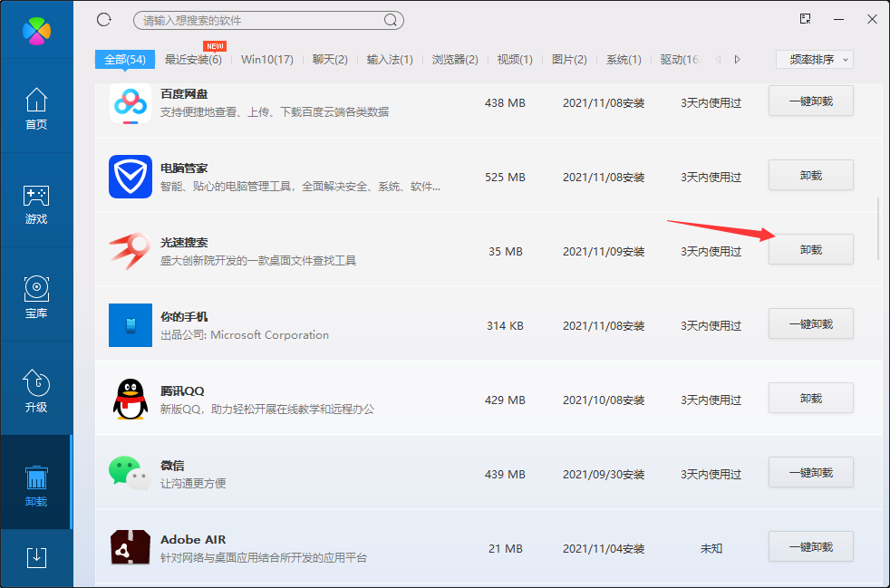The height and width of the screenshot is (588, 890).
Task: Switch to the 输入法(1) tab
Action: (x=390, y=60)
